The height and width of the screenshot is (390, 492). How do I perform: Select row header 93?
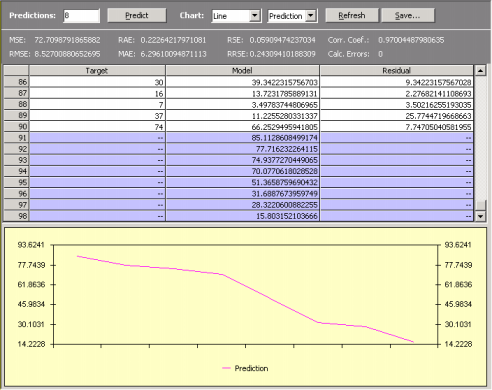tap(16, 160)
